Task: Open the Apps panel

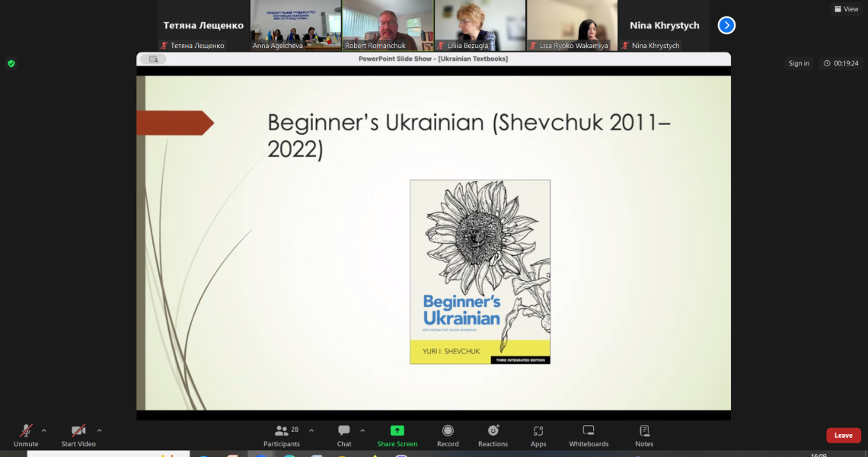Action: pyautogui.click(x=538, y=436)
